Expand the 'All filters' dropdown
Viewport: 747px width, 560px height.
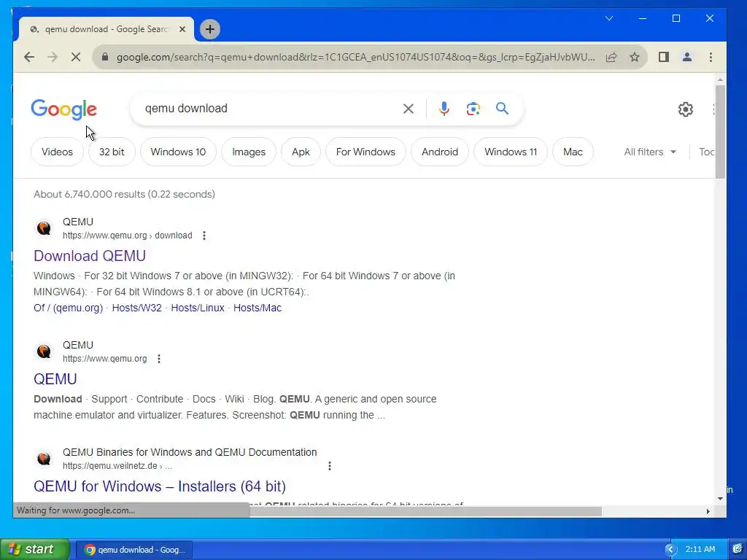click(650, 152)
